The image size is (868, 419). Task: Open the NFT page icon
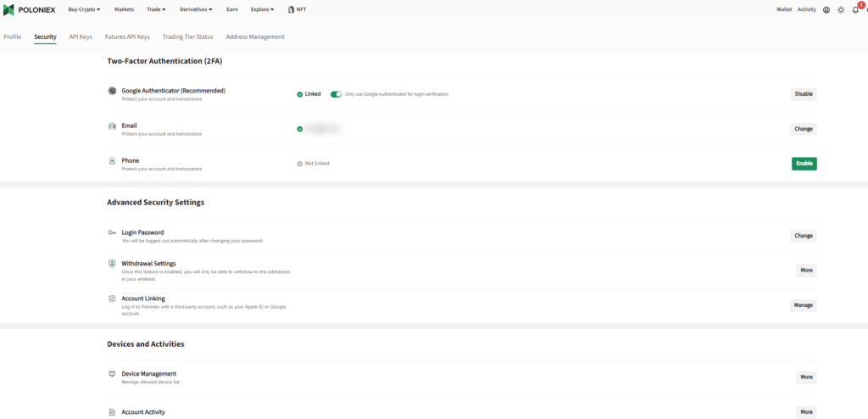[292, 9]
